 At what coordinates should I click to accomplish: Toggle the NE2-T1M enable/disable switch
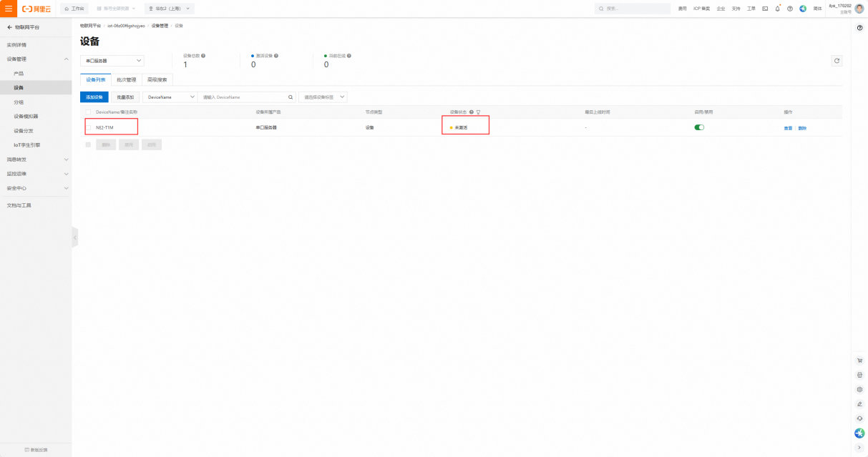tap(699, 127)
